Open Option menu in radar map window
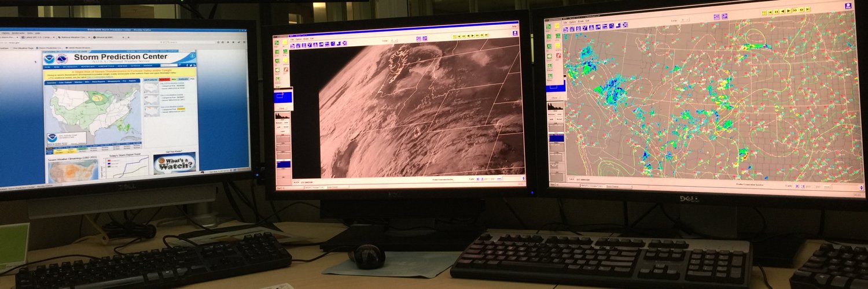868x289 pixels. point(572,22)
